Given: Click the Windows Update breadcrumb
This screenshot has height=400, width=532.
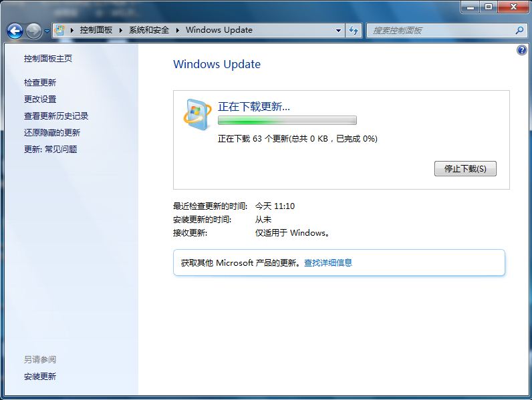Looking at the screenshot, I should click(219, 30).
